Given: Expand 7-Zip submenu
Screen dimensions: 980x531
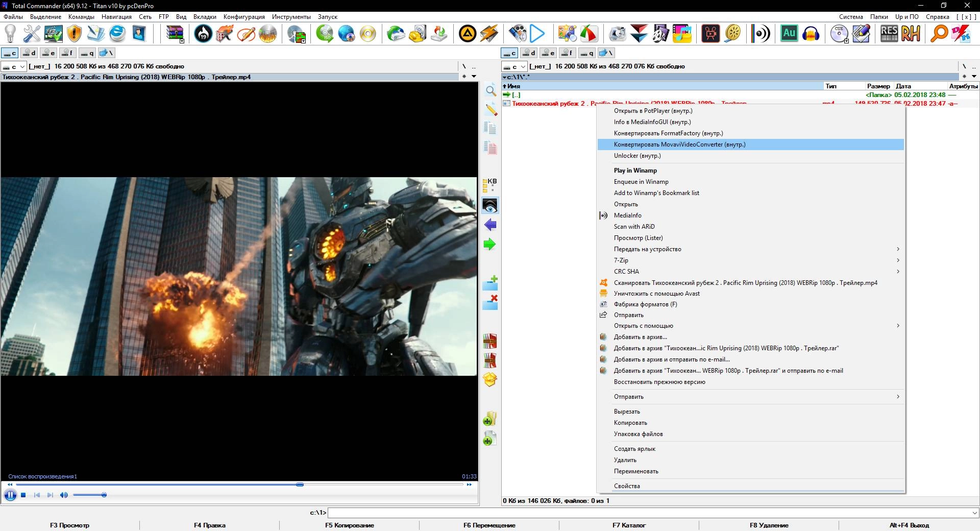Looking at the screenshot, I should (x=750, y=260).
